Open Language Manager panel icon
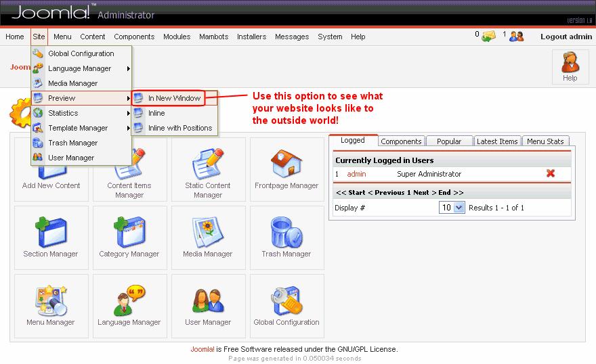The width and height of the screenshot is (596, 364). pyautogui.click(x=129, y=300)
